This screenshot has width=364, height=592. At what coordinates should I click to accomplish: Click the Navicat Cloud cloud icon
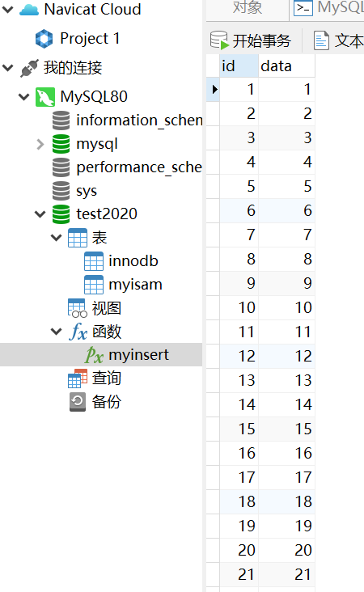click(x=28, y=10)
